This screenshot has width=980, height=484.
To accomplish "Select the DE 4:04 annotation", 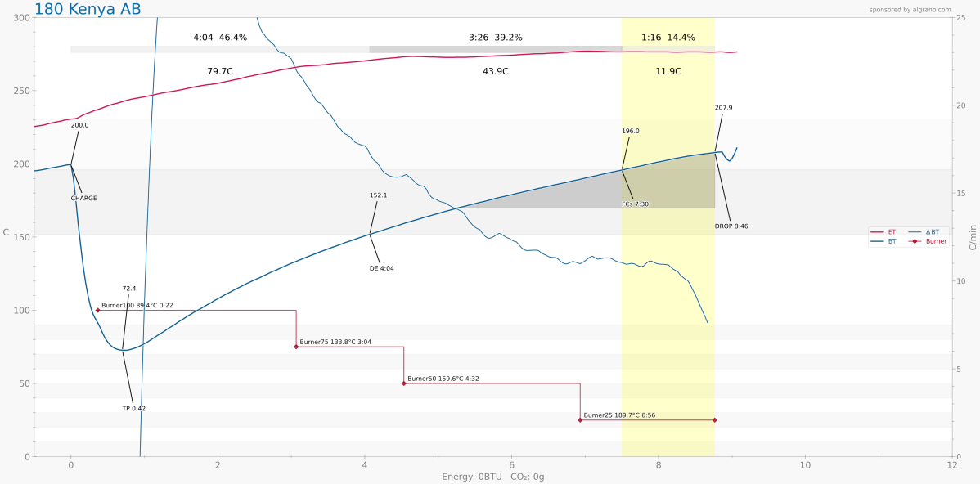I will pyautogui.click(x=382, y=268).
